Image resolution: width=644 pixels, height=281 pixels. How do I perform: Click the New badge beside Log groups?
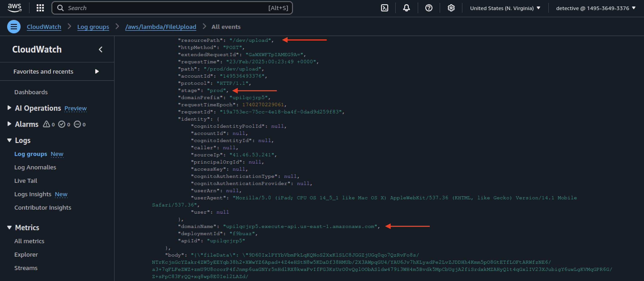pyautogui.click(x=57, y=154)
